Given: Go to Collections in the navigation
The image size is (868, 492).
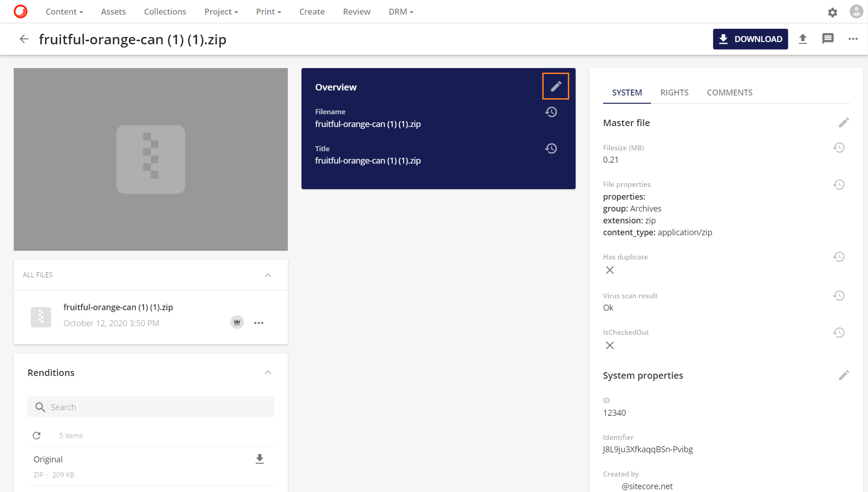Looking at the screenshot, I should [x=165, y=12].
